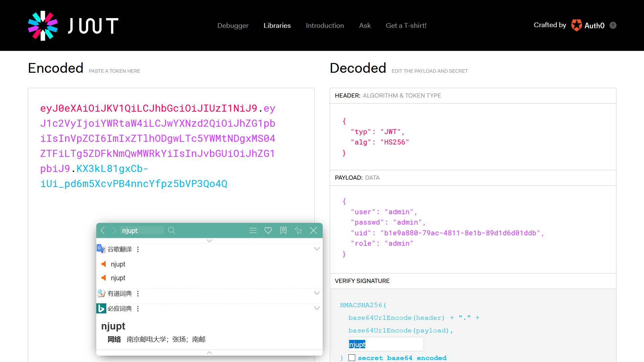Collapse the 谷歌翻译 section chevron
The image size is (644, 362).
[317, 249]
